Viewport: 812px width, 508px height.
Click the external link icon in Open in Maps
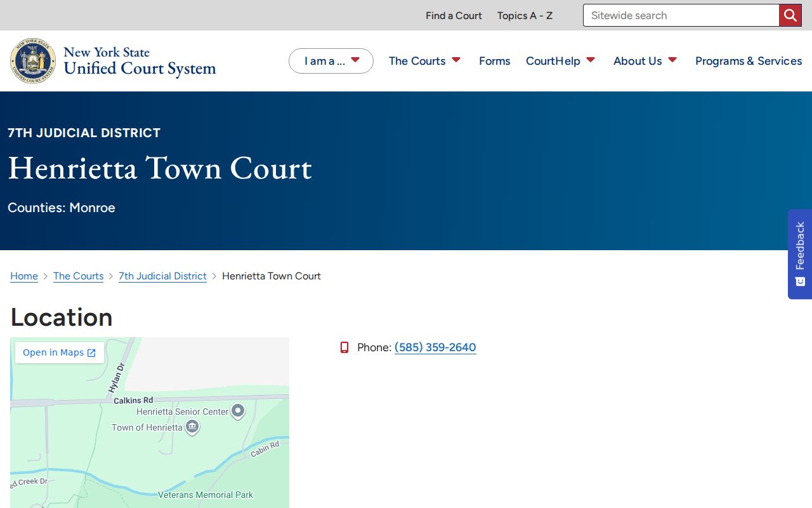pos(91,353)
